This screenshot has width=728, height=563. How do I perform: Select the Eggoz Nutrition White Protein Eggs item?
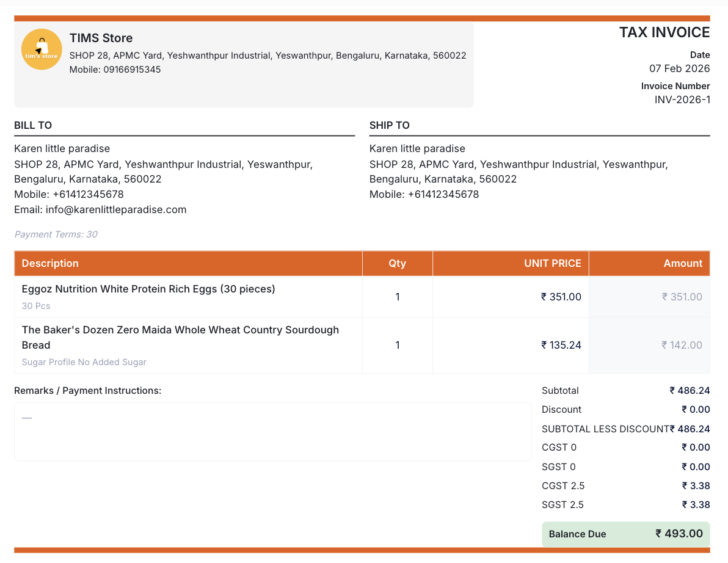point(148,289)
